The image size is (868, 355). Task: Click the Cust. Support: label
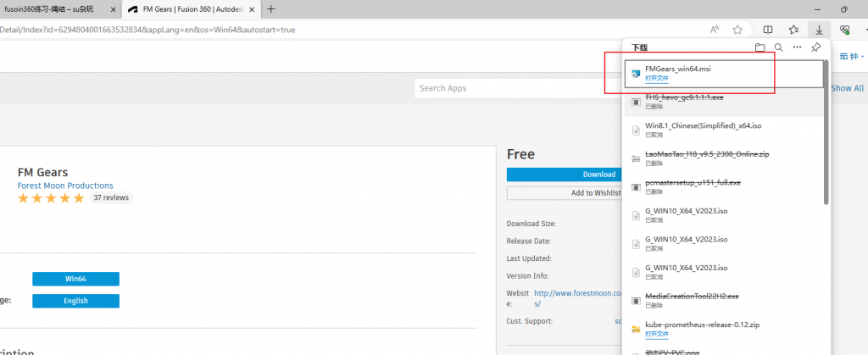tap(529, 321)
